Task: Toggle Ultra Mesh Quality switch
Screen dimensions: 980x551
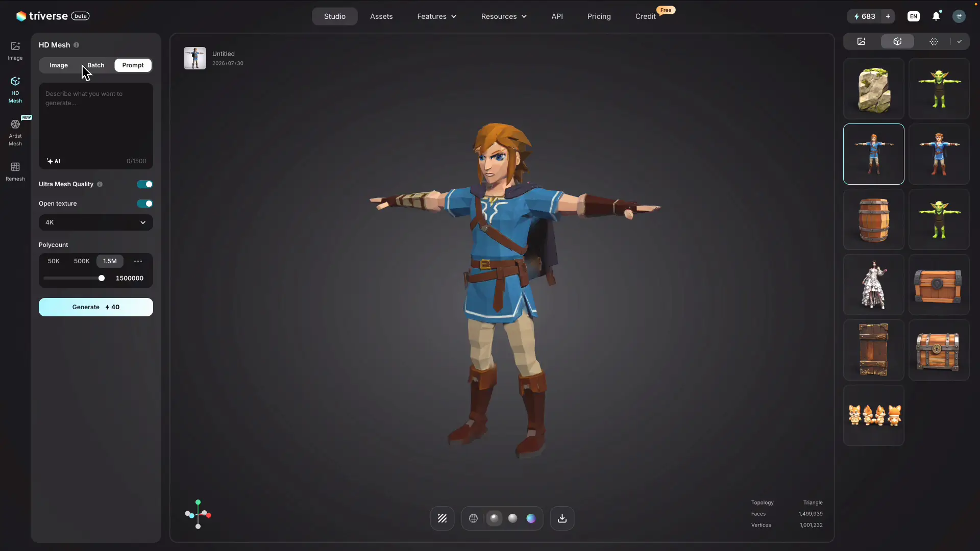Action: [145, 184]
